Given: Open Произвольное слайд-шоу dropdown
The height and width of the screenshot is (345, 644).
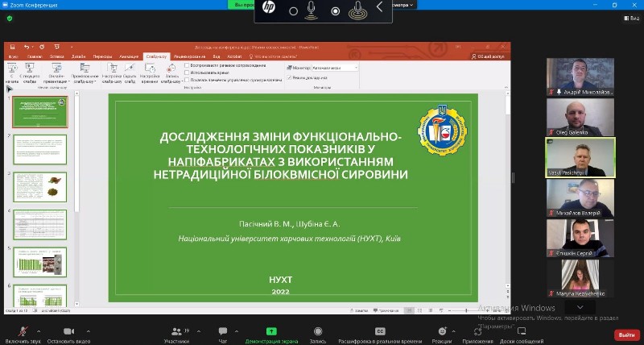Looking at the screenshot, I should [x=85, y=73].
